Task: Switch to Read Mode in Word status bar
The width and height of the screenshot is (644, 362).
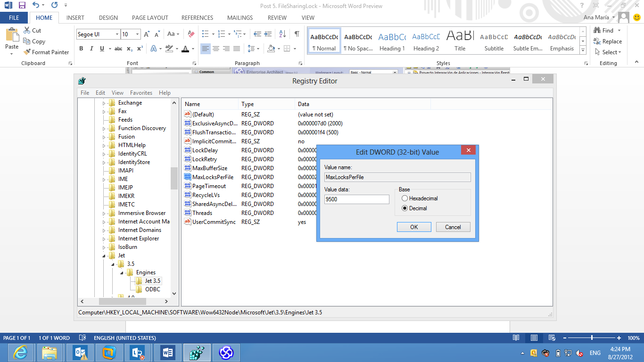Action: pos(516,338)
